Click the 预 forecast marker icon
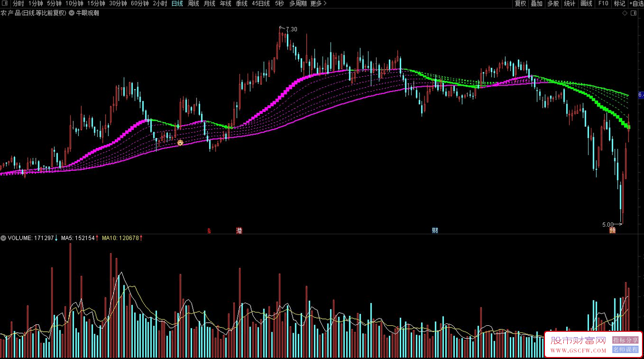Viewport: 644px width, 359px height. coord(612,230)
